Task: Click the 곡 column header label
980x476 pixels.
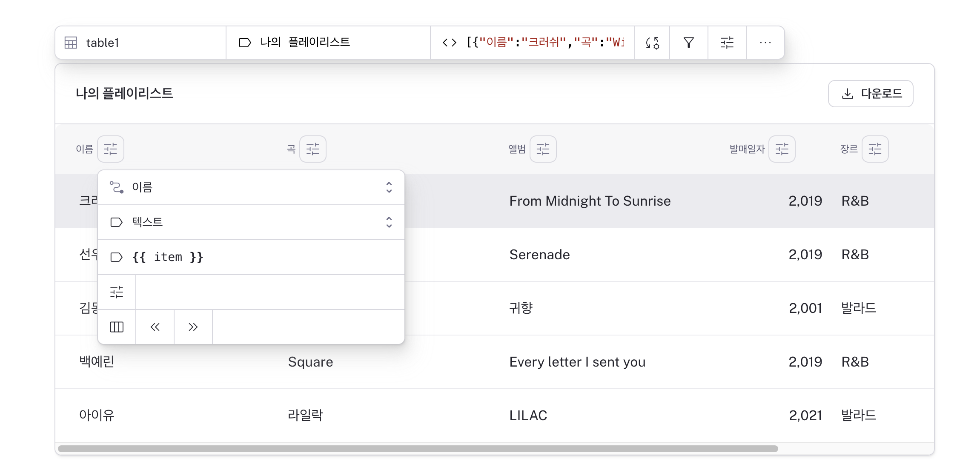Action: pos(291,149)
